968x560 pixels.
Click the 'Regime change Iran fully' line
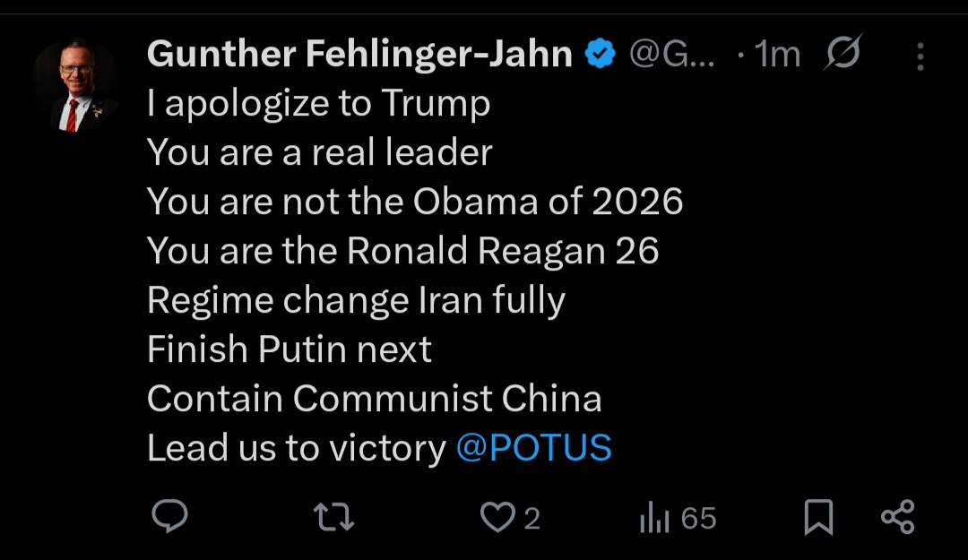tap(356, 301)
